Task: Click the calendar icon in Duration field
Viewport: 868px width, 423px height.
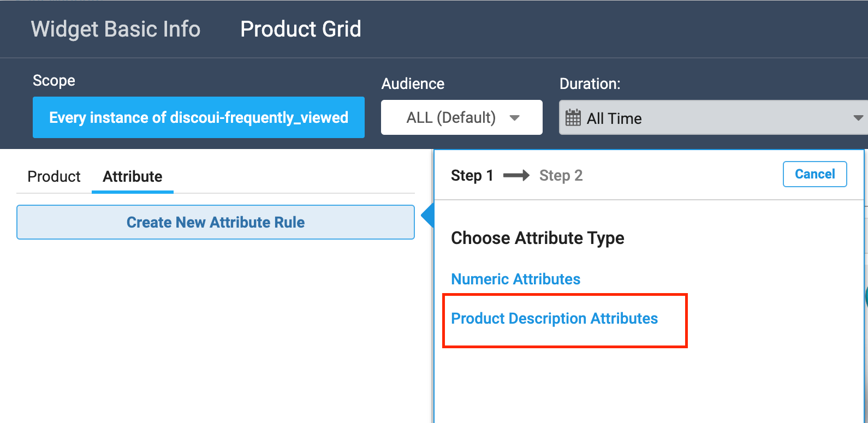Action: (x=573, y=118)
